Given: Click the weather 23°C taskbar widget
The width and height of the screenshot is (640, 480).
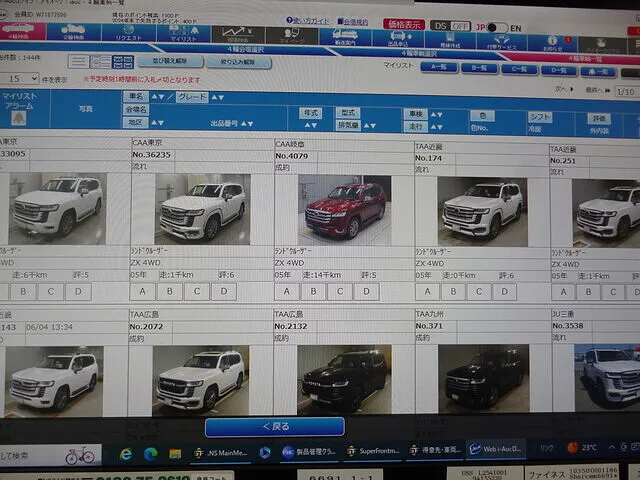Looking at the screenshot, I should click(582, 448).
